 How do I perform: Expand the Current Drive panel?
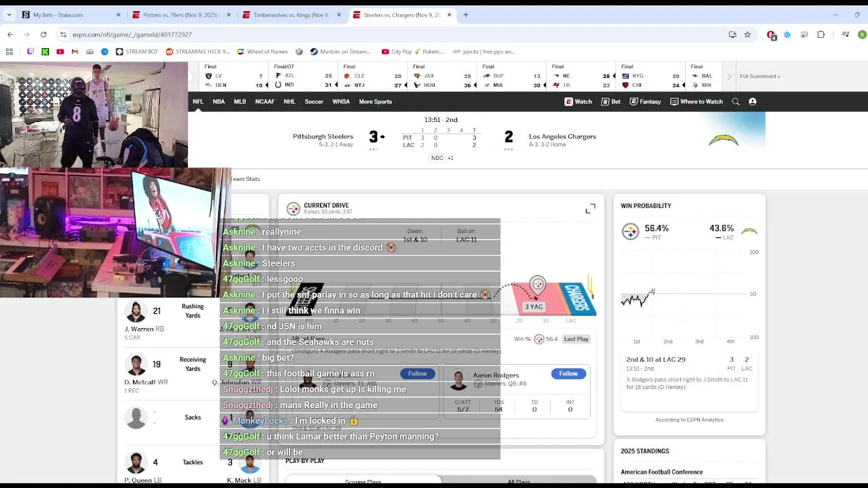point(591,209)
